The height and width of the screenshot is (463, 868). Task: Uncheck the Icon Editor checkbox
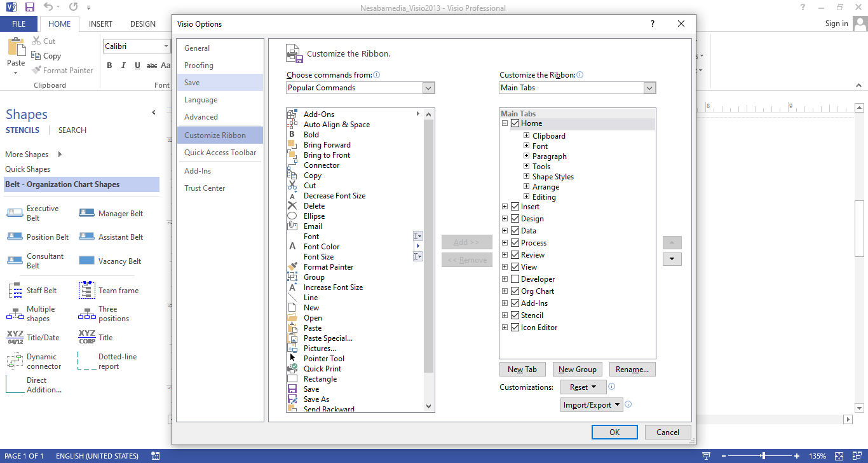515,328
